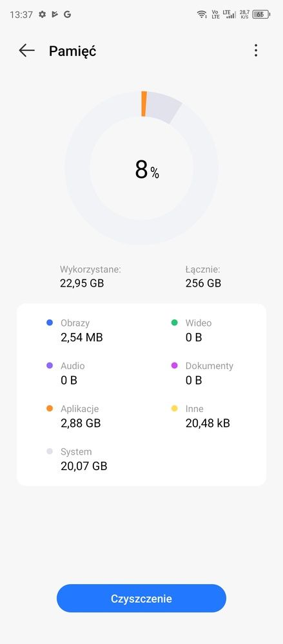The width and height of the screenshot is (283, 644).
Task: Tap the LTE signal bars icon
Action: [229, 14]
